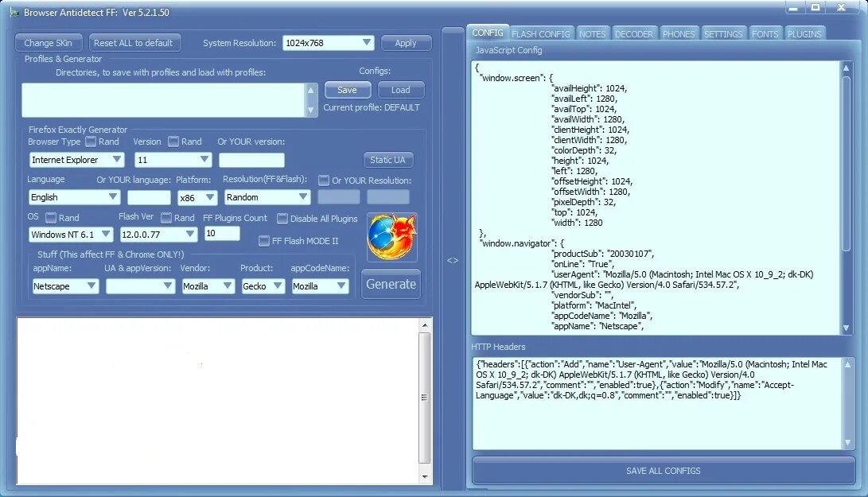Click the FF Plugins Count field
The height and width of the screenshot is (497, 868).
pyautogui.click(x=222, y=233)
